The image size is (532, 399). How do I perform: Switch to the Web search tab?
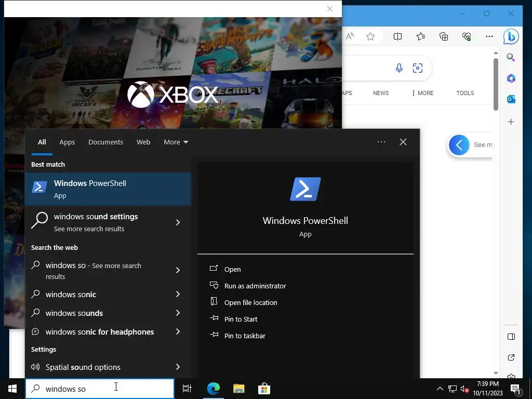(143, 142)
